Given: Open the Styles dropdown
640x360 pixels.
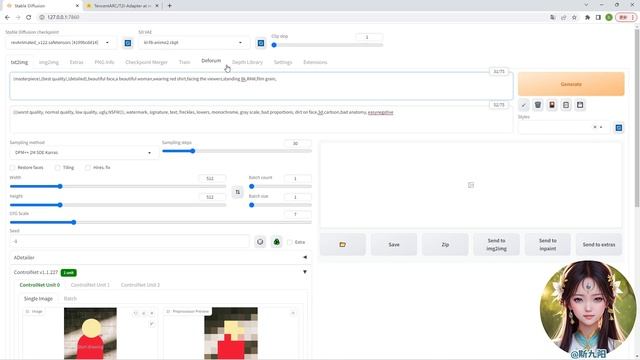Looking at the screenshot, I should tap(564, 127).
